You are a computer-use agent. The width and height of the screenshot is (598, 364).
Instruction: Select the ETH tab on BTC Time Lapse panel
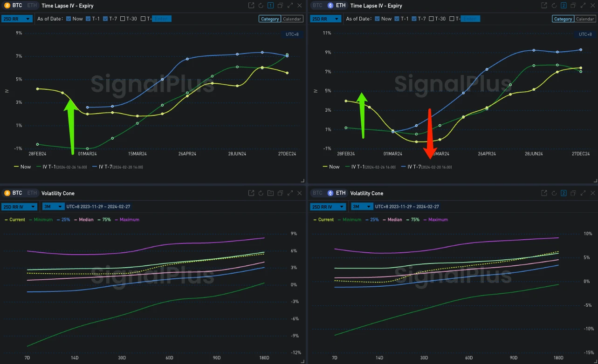[x=32, y=5]
